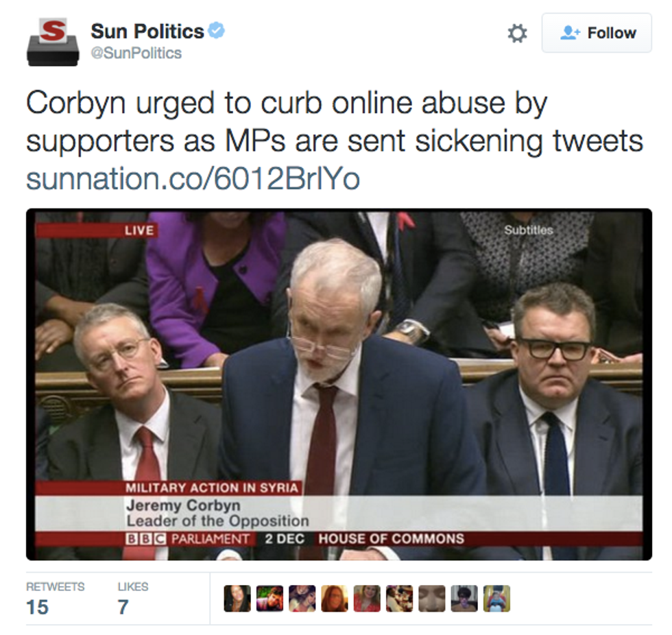Open the @SunPolitics handle link

136,53
